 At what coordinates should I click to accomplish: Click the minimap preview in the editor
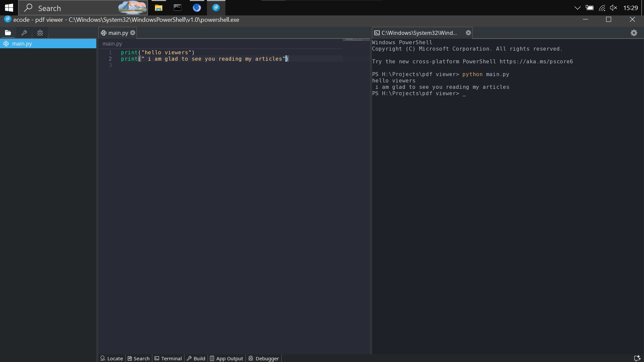tap(356, 40)
